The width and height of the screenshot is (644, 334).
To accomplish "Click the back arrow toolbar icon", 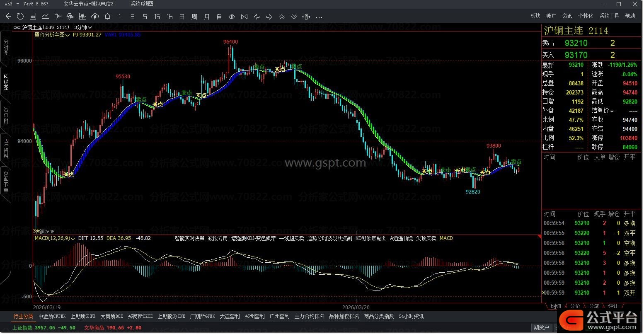I will pos(8,17).
